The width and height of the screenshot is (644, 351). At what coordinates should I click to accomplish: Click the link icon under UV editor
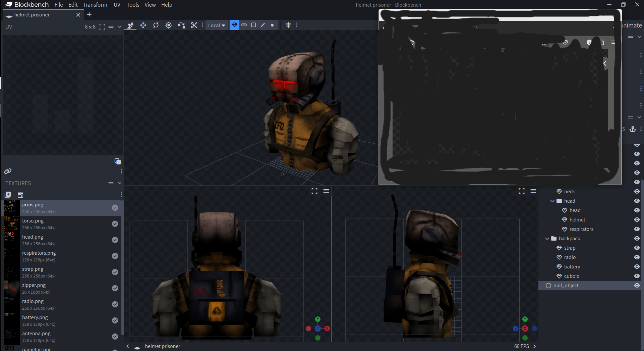click(x=8, y=171)
